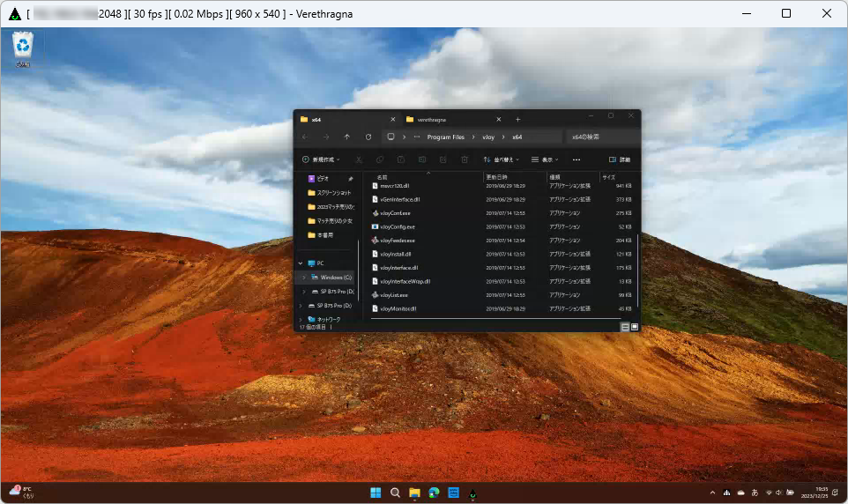Open the blue app icon next to Edge in taskbar
This screenshot has width=848, height=504.
pyautogui.click(x=454, y=493)
